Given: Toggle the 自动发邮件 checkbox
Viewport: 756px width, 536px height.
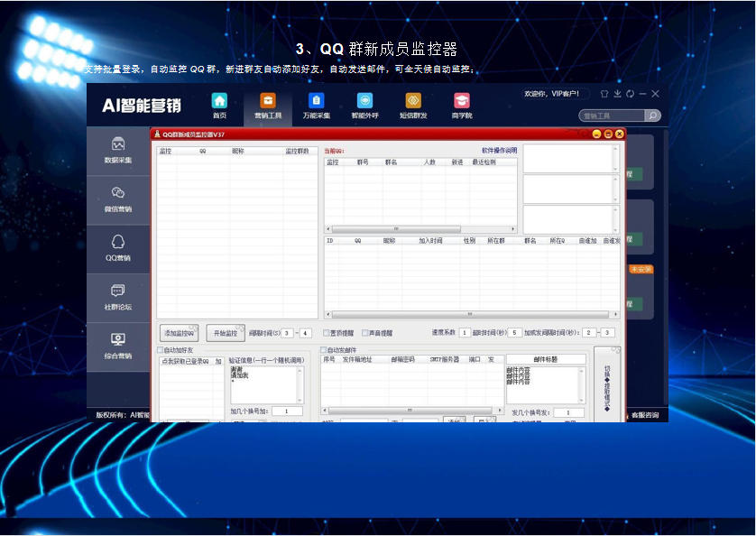Looking at the screenshot, I should pyautogui.click(x=324, y=350).
